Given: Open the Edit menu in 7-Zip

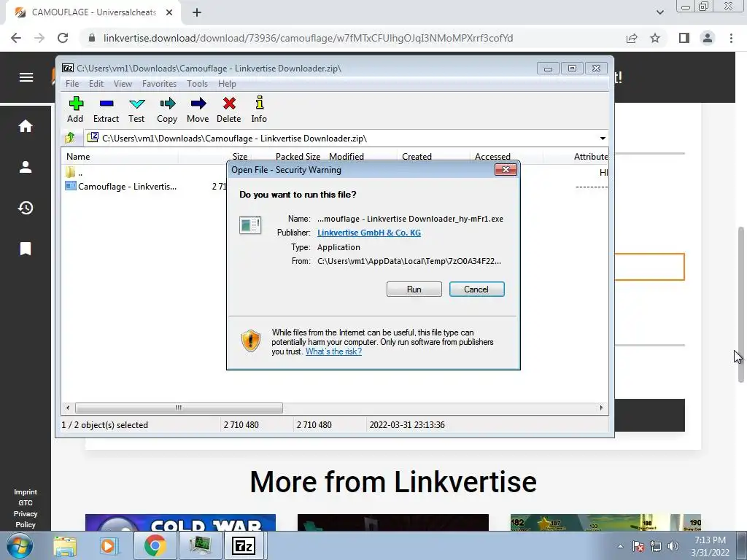Looking at the screenshot, I should (x=96, y=84).
